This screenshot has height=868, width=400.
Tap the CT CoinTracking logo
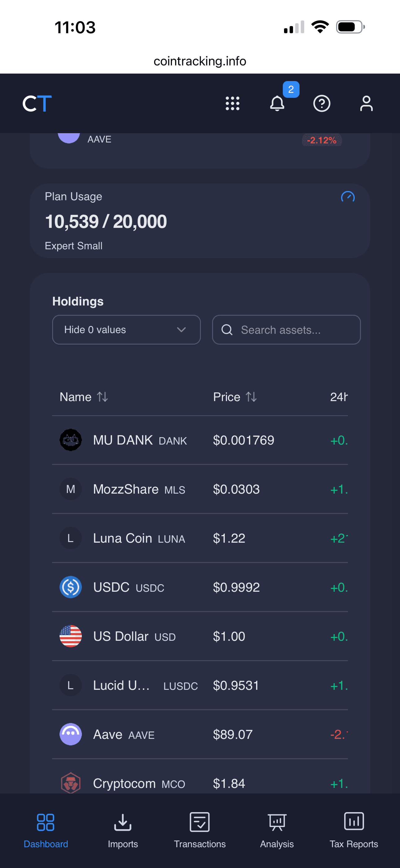pos(37,103)
